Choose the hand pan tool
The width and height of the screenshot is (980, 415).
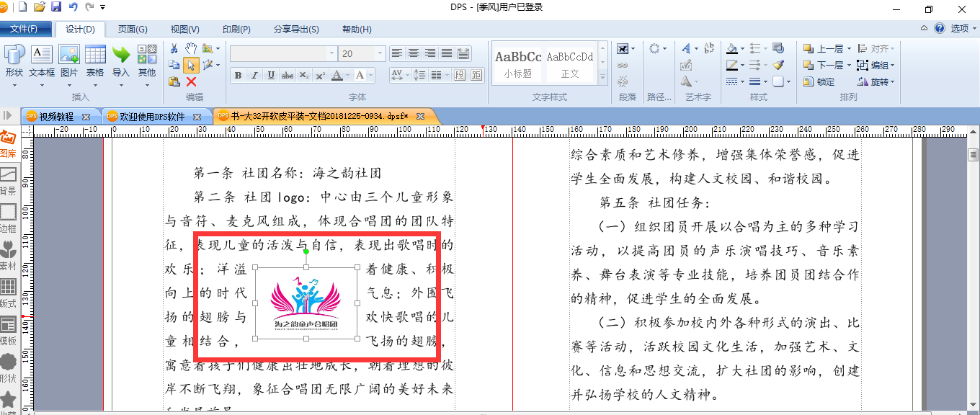(191, 48)
